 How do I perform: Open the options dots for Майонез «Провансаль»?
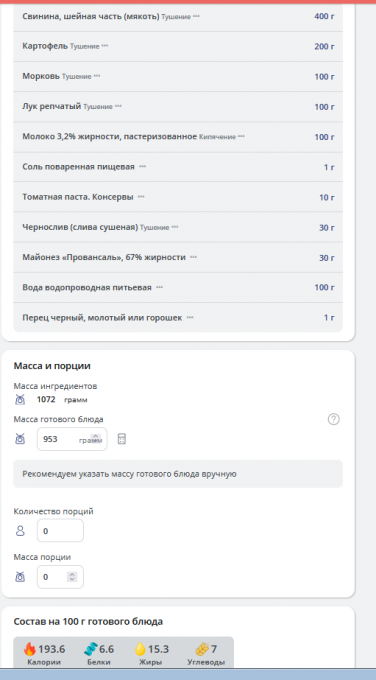(x=193, y=258)
